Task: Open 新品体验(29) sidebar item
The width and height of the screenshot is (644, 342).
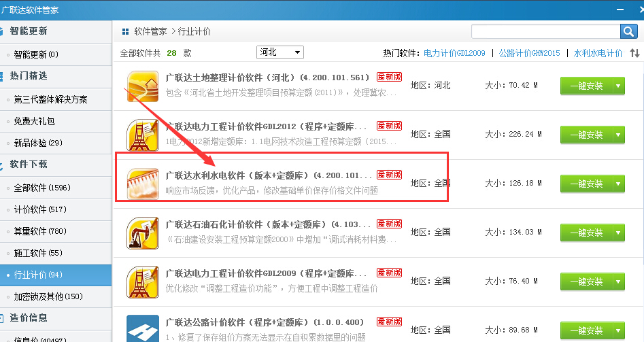Action: [x=56, y=143]
